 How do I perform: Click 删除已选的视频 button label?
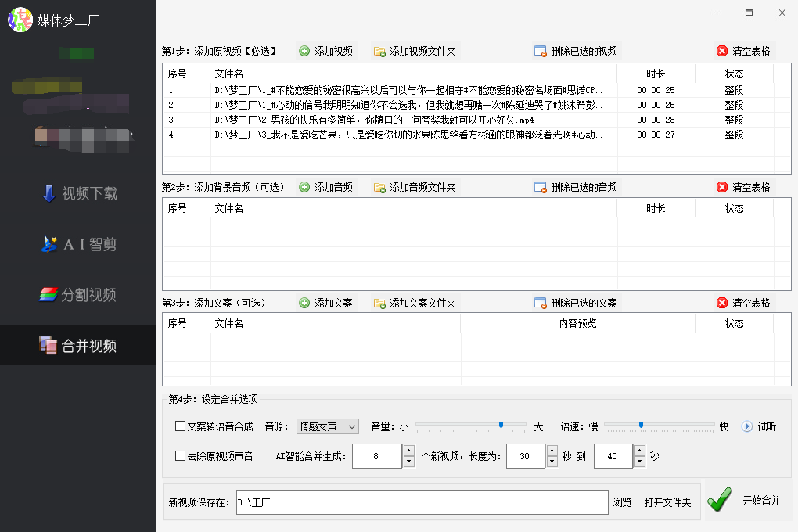point(584,51)
